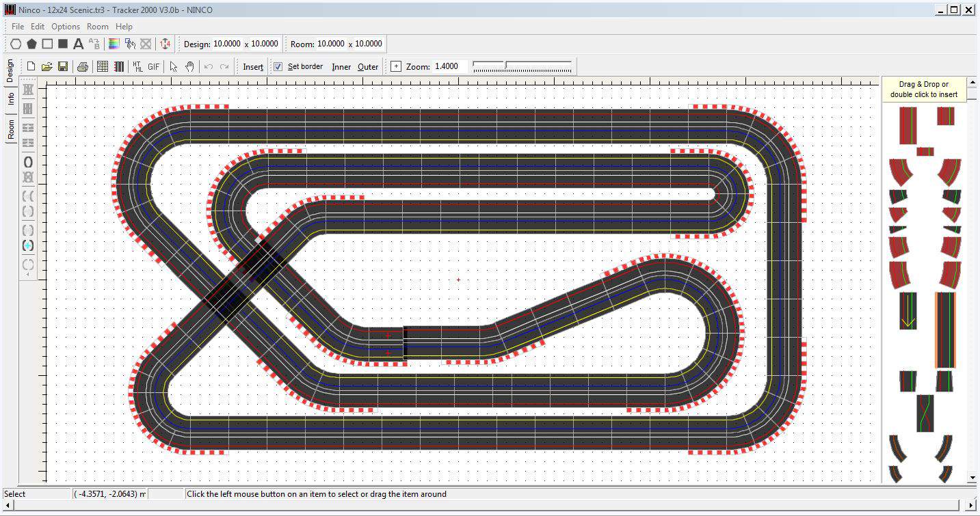Image resolution: width=980 pixels, height=516 pixels.
Task: Export the layout as a GIF
Action: click(153, 66)
